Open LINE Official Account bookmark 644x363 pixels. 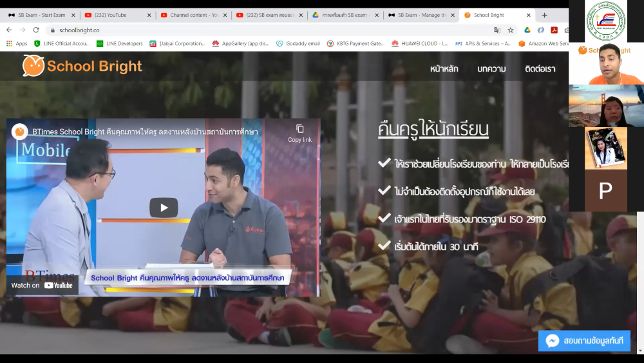pos(62,44)
